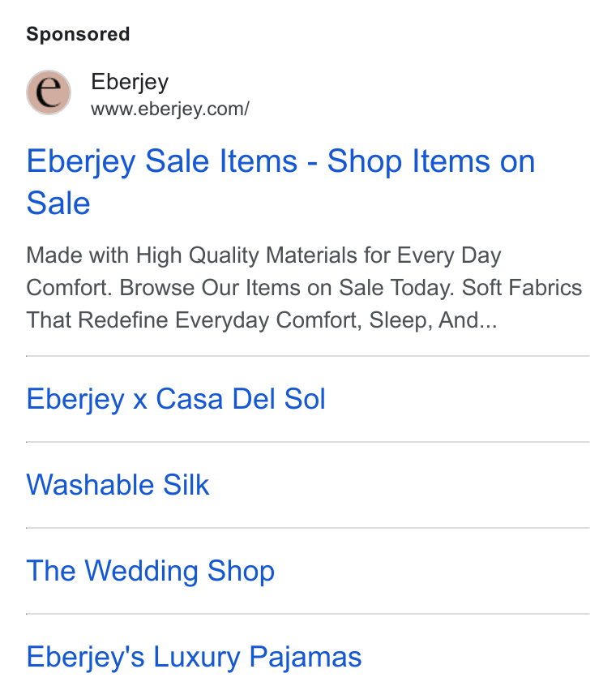Viewport: 616px width, 699px height.
Task: Click 'Pajamas' in the last sitelink
Action: [x=306, y=657]
